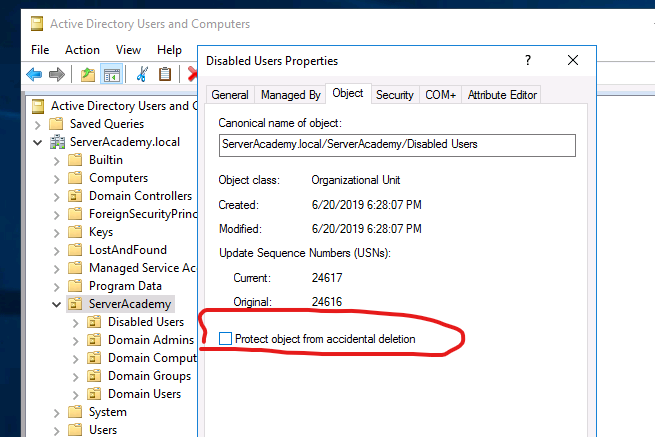Viewport: 655px width, 437px height.
Task: Expand the Program Data container
Action: click(x=56, y=287)
